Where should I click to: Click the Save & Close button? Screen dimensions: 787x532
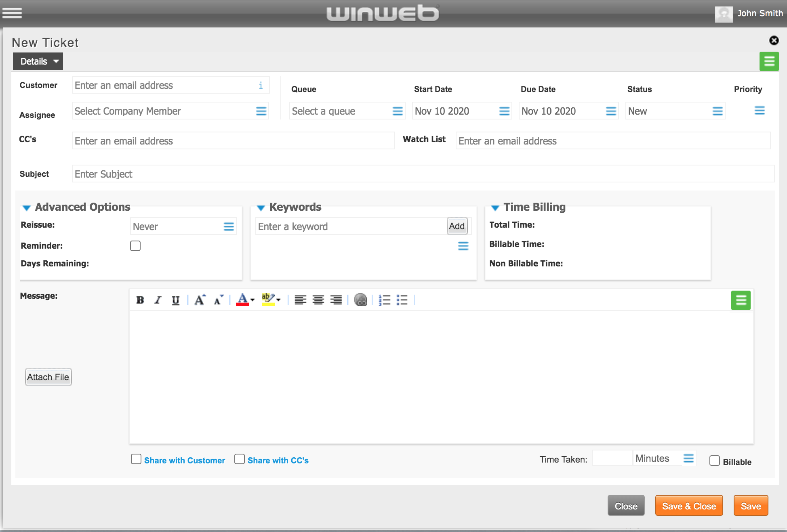coord(689,506)
